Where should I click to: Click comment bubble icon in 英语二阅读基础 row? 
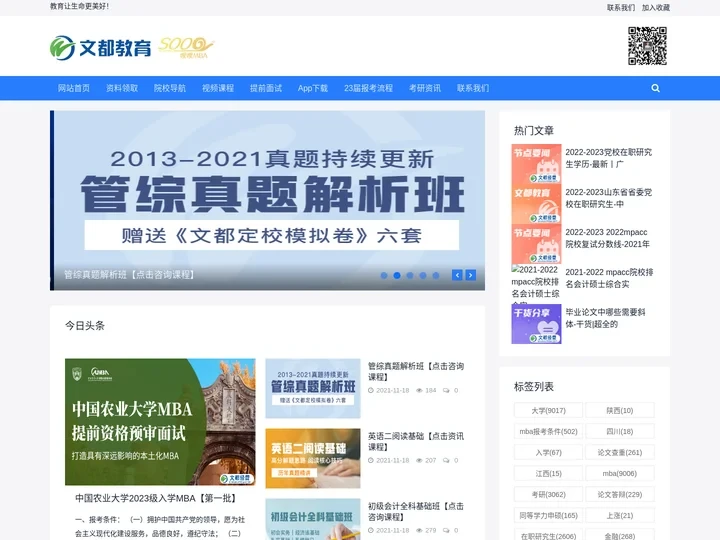point(446,461)
